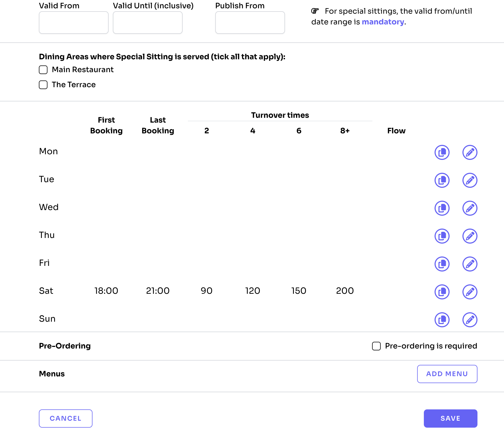Screen dimensions: 504x433
Task: Copy the Sunday row settings
Action: point(442,320)
